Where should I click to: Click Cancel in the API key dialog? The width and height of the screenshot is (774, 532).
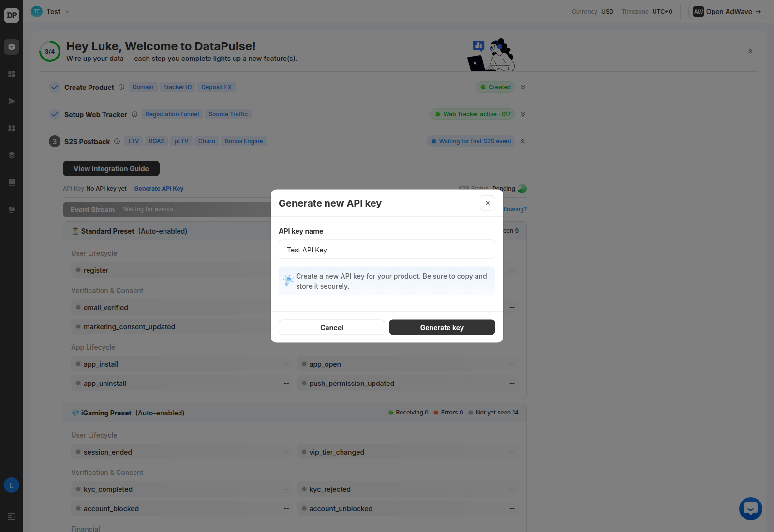(x=332, y=327)
